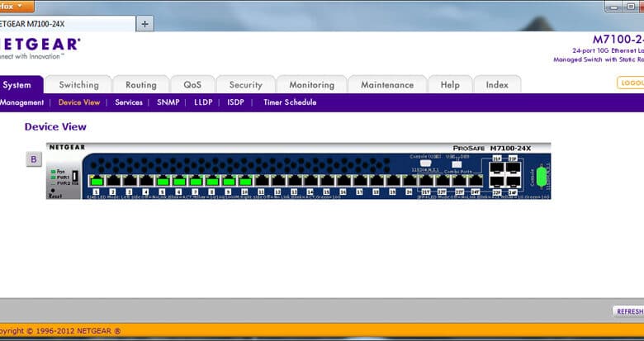Select active port 9 on the switch

pyautogui.click(x=229, y=180)
